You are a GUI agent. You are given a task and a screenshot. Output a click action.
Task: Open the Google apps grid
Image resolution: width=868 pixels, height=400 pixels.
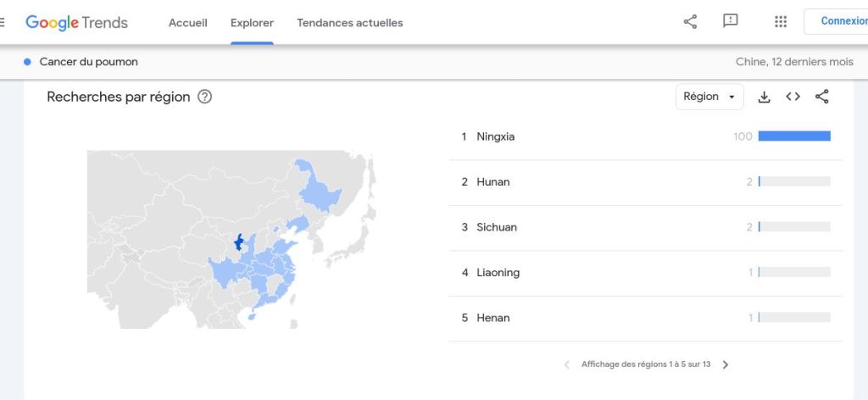781,22
